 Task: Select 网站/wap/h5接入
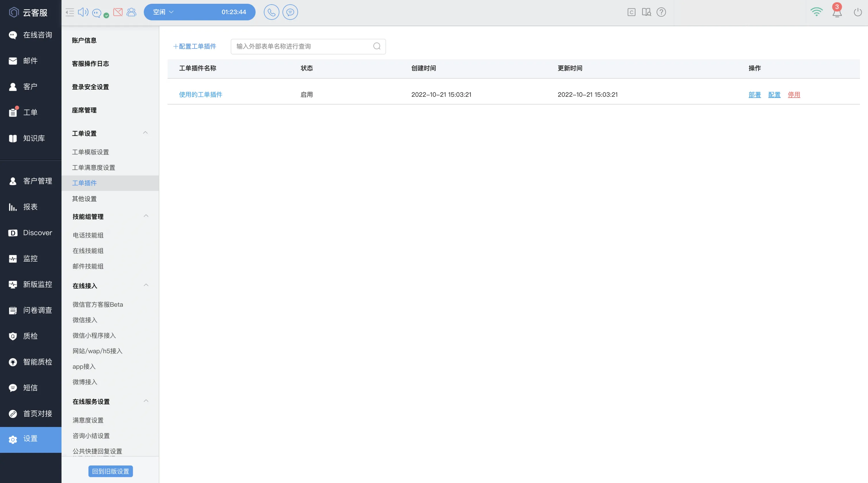coord(97,351)
